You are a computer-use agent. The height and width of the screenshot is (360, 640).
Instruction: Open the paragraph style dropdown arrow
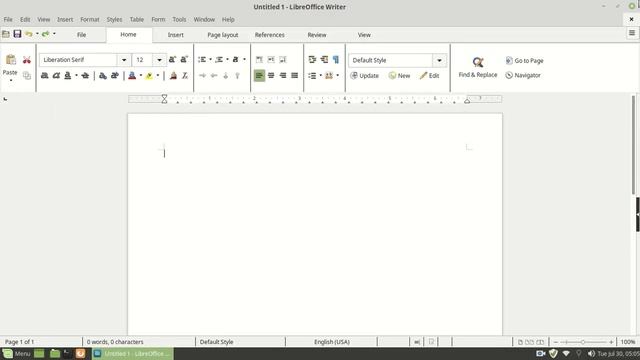(439, 60)
